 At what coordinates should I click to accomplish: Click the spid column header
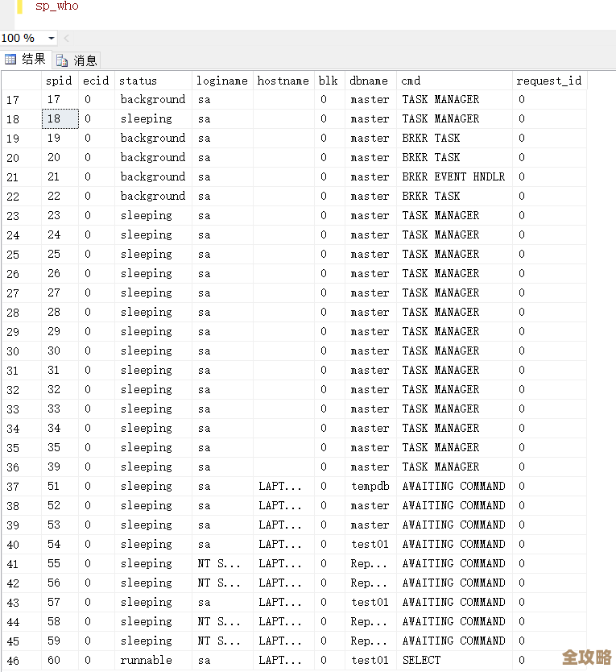click(x=59, y=81)
